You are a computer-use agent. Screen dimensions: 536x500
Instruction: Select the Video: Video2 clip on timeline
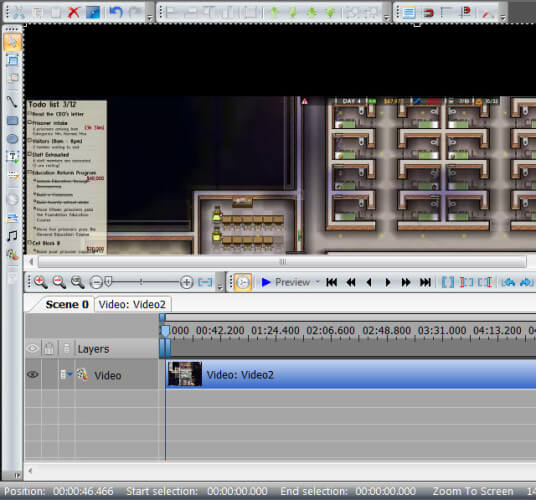351,374
